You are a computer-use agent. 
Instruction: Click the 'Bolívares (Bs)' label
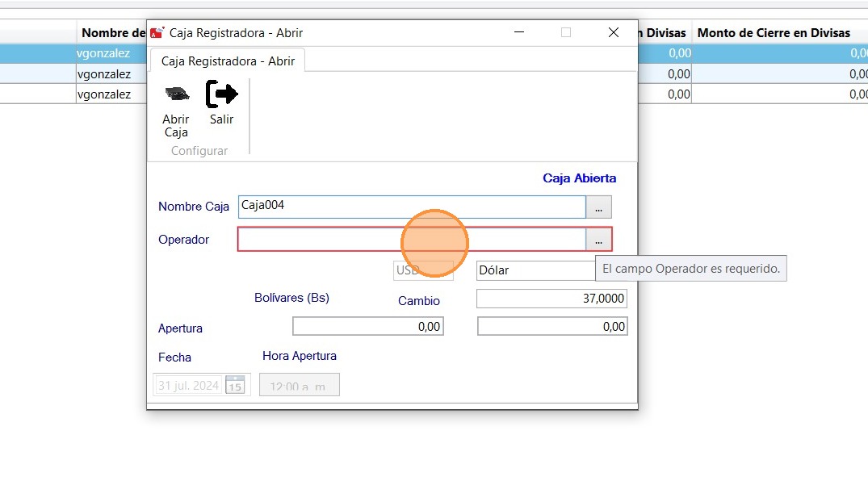tap(291, 298)
